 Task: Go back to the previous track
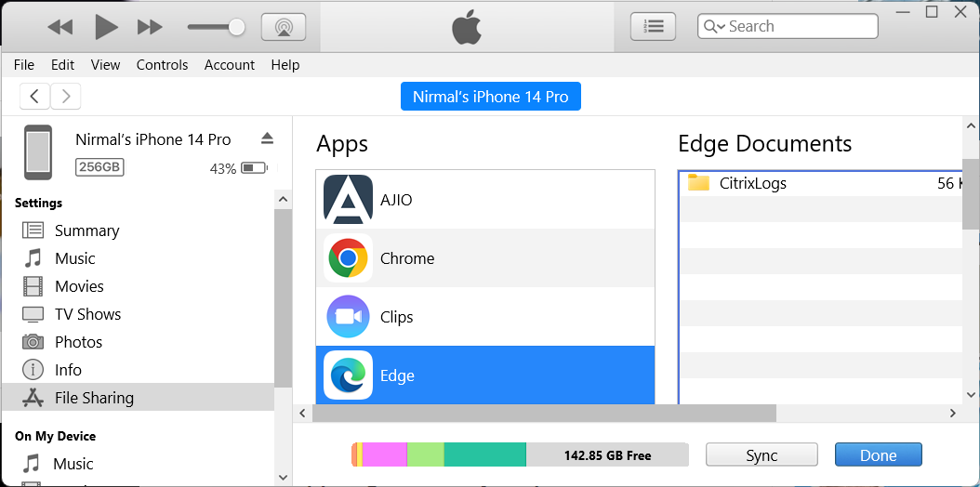(60, 27)
